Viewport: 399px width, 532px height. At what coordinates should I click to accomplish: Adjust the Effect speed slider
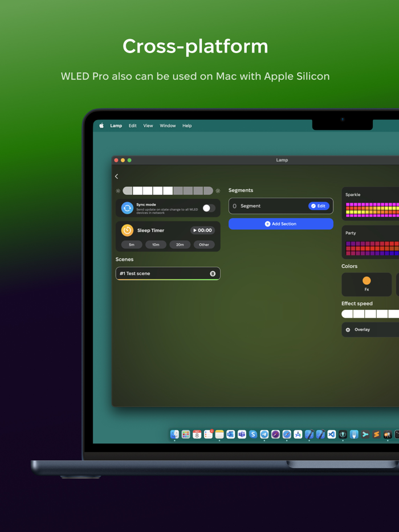pyautogui.click(x=370, y=314)
